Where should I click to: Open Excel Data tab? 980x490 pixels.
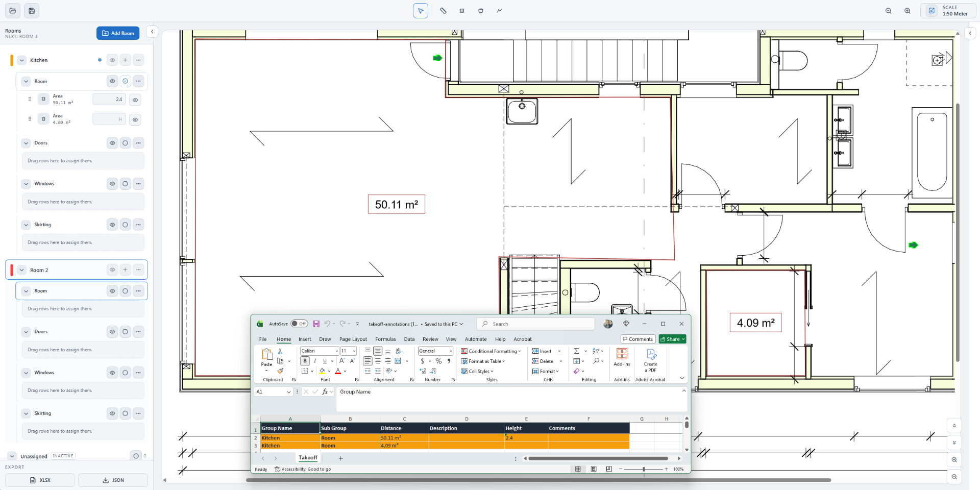point(409,339)
